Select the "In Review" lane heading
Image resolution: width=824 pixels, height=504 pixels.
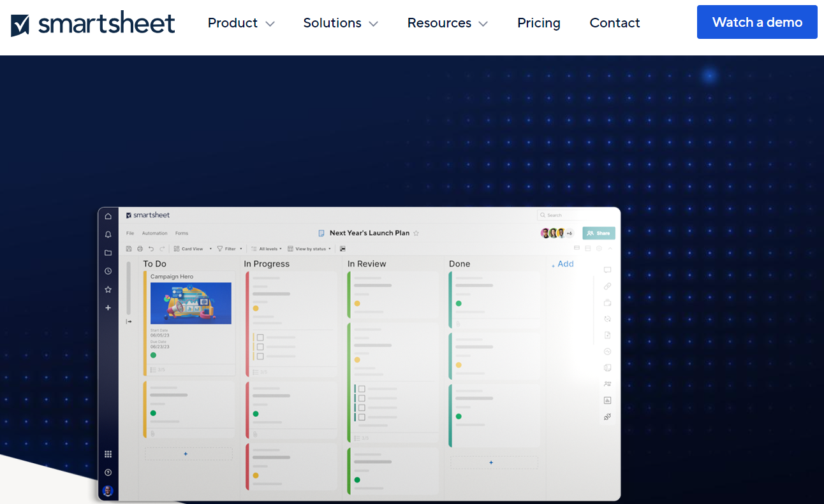click(367, 264)
